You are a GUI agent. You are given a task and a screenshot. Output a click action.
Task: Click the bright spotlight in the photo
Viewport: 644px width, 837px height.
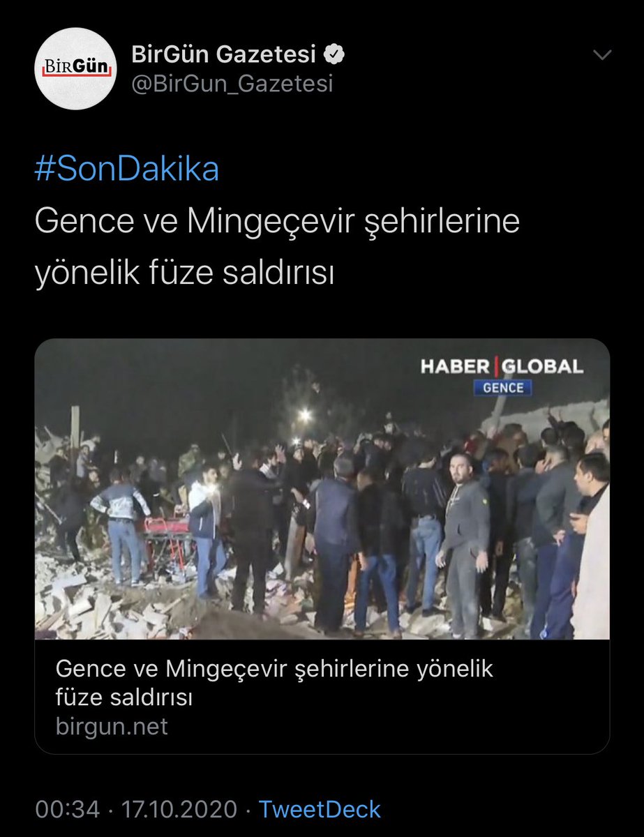(x=304, y=416)
